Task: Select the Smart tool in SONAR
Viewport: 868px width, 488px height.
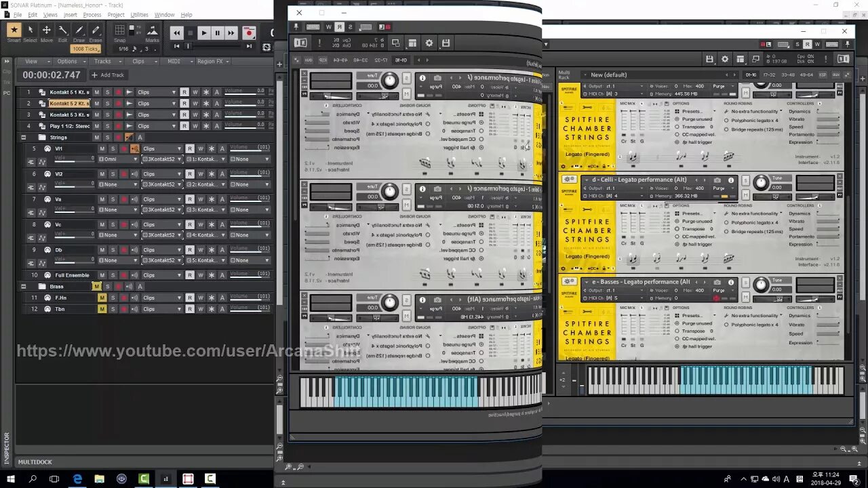Action: pyautogui.click(x=14, y=30)
